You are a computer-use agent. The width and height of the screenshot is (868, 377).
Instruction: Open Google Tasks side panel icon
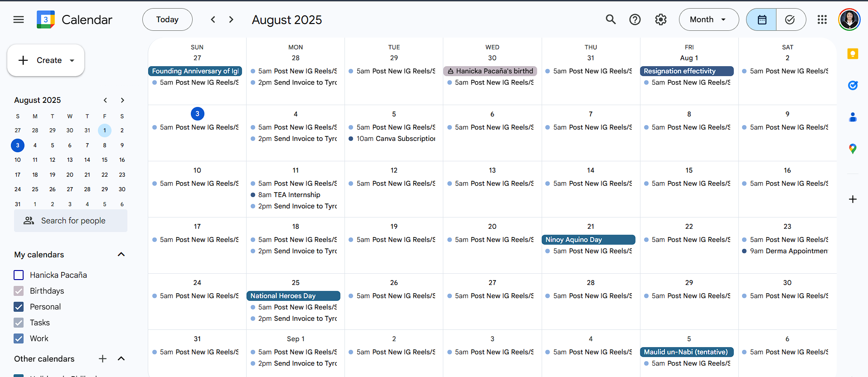[853, 85]
